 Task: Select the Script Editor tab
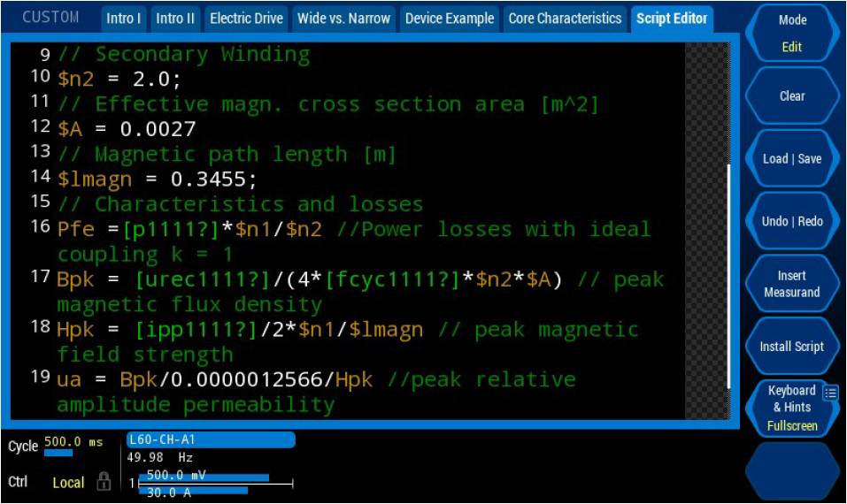672,19
